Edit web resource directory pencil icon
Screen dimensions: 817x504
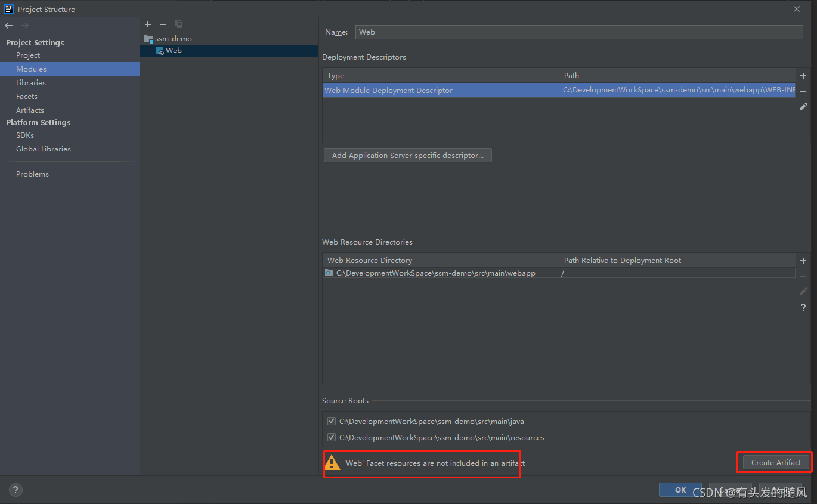pos(803,292)
